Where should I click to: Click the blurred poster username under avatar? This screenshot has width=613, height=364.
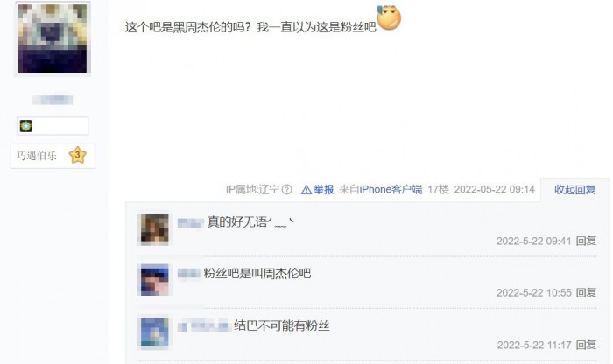coord(52,100)
